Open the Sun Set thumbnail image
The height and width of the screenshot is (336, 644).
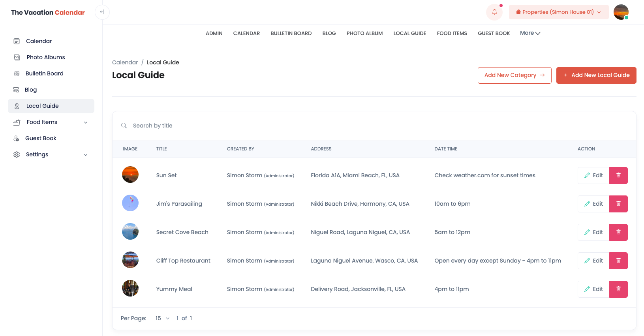point(130,175)
